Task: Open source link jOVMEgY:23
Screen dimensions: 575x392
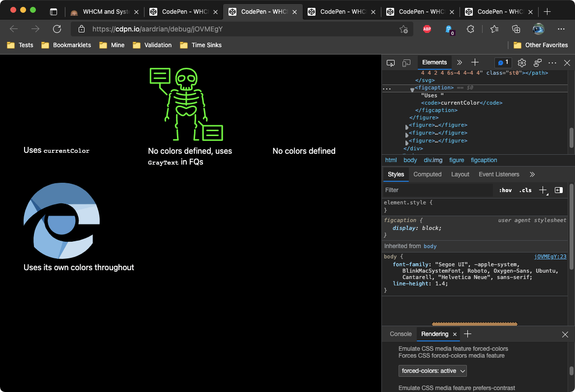Action: click(550, 257)
